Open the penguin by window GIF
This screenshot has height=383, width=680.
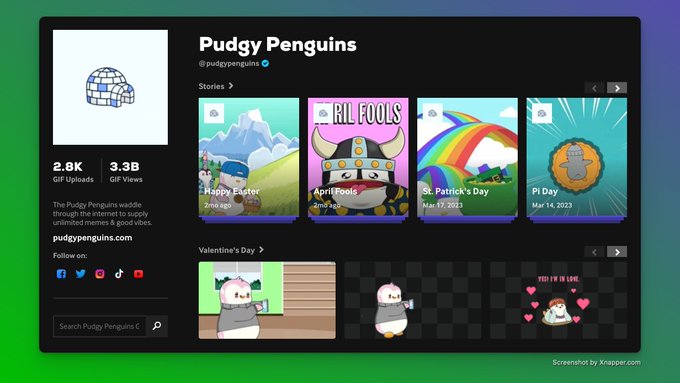pyautogui.click(x=267, y=300)
